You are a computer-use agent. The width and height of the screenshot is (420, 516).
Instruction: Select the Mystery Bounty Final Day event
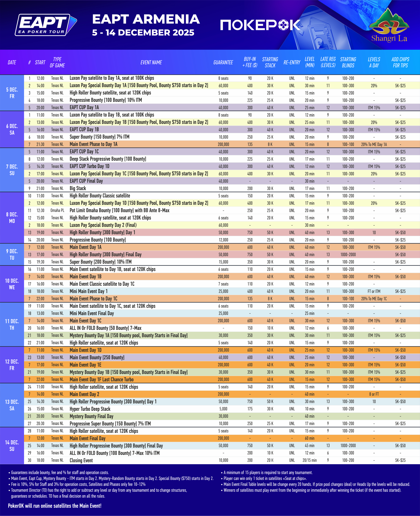click(91, 416)
